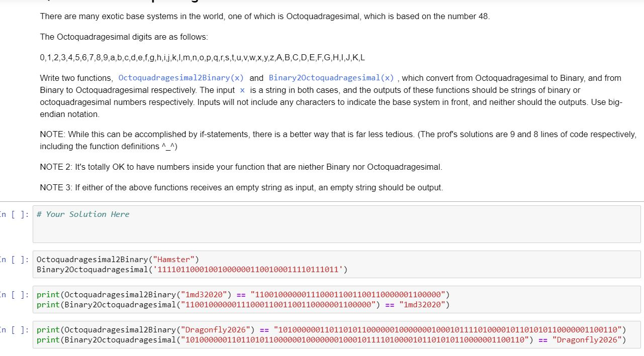Click the In [ ]: prompt beside the Hamster cell

click(x=12, y=260)
